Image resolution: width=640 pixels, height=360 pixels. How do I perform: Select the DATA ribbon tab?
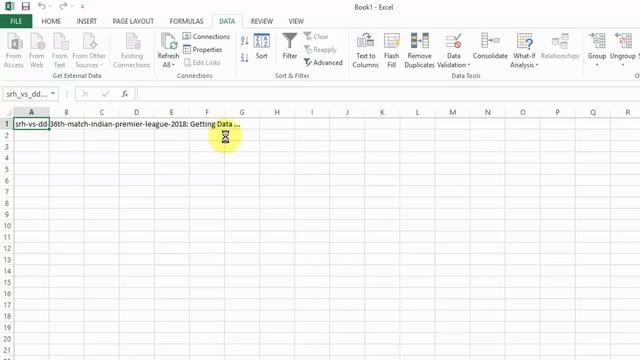point(227,21)
